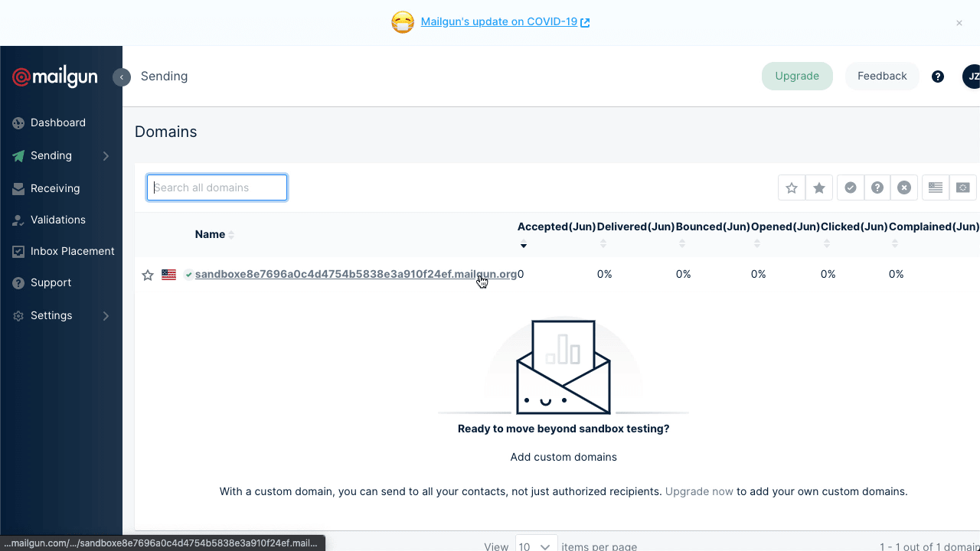The width and height of the screenshot is (980, 551).
Task: Click the Support question mark icon
Action: click(x=18, y=283)
